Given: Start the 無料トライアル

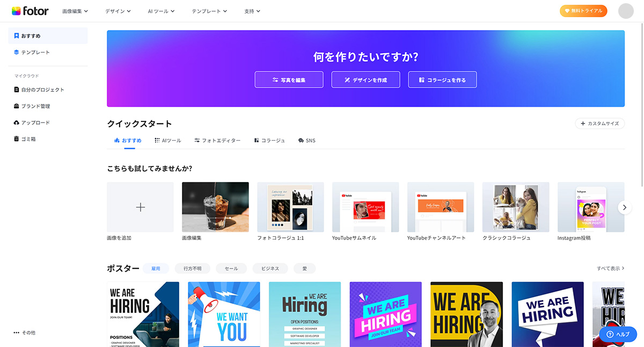Looking at the screenshot, I should pos(583,11).
